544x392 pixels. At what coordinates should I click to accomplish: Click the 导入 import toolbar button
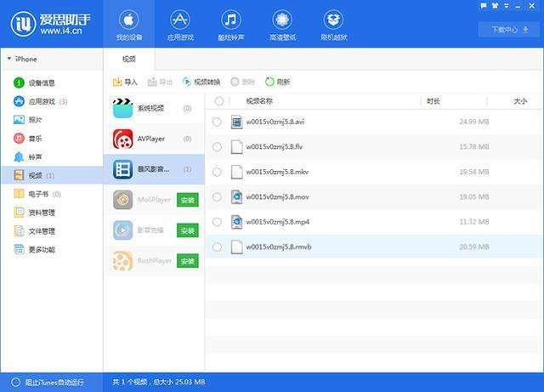pyautogui.click(x=125, y=82)
